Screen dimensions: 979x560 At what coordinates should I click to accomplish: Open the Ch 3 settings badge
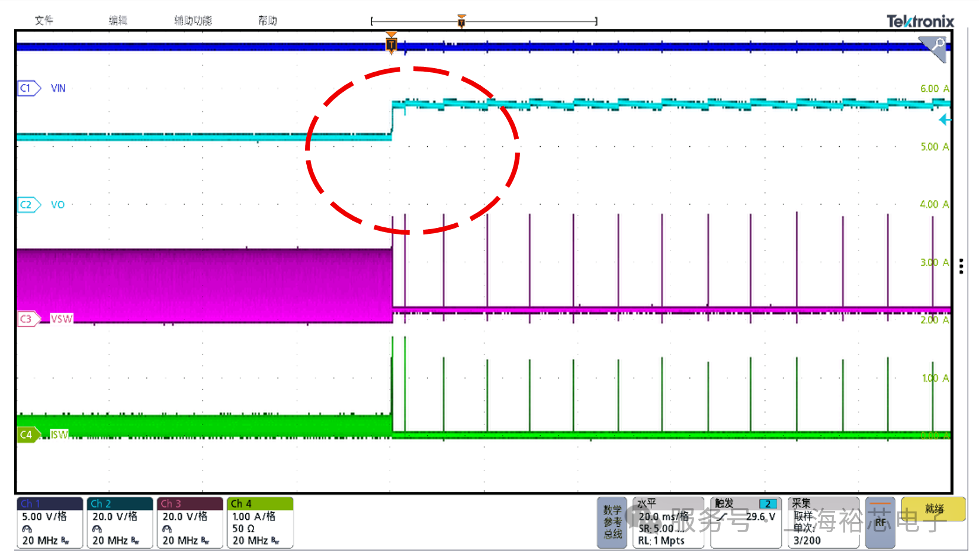coord(190,522)
